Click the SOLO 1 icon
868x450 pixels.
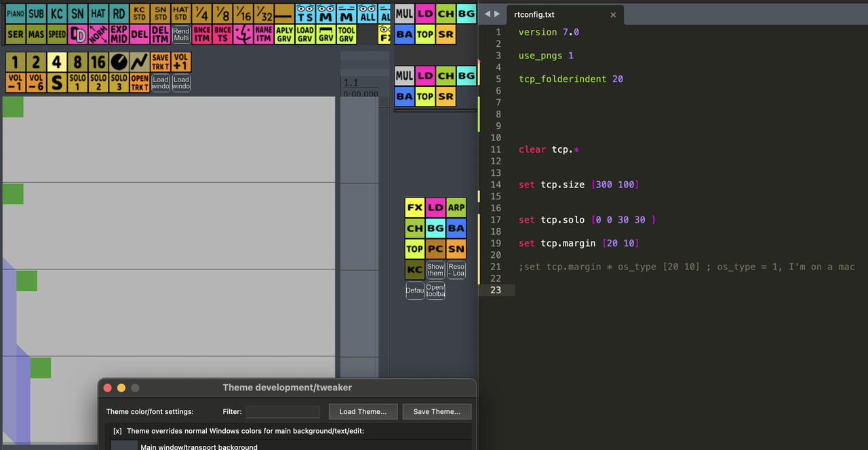point(77,83)
